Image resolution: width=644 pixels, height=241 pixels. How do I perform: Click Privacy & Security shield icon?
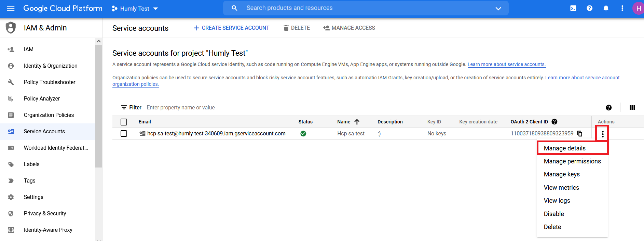(11, 214)
